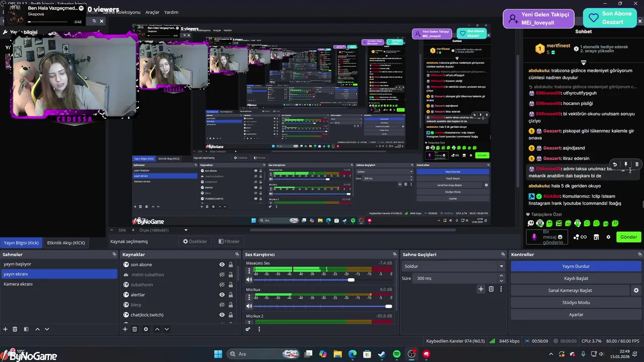Reply to the hovered chat message
Screen dimensions: 644x362
pos(615,164)
